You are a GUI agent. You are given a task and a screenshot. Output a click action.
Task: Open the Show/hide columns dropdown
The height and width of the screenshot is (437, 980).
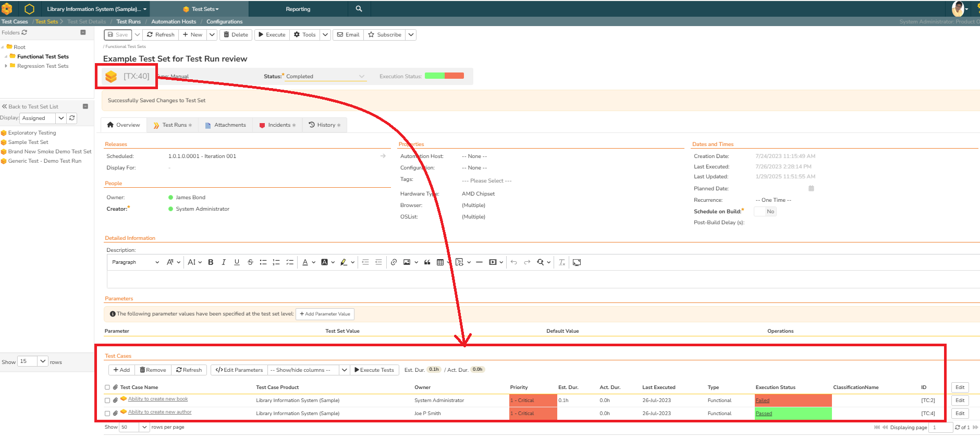[308, 370]
